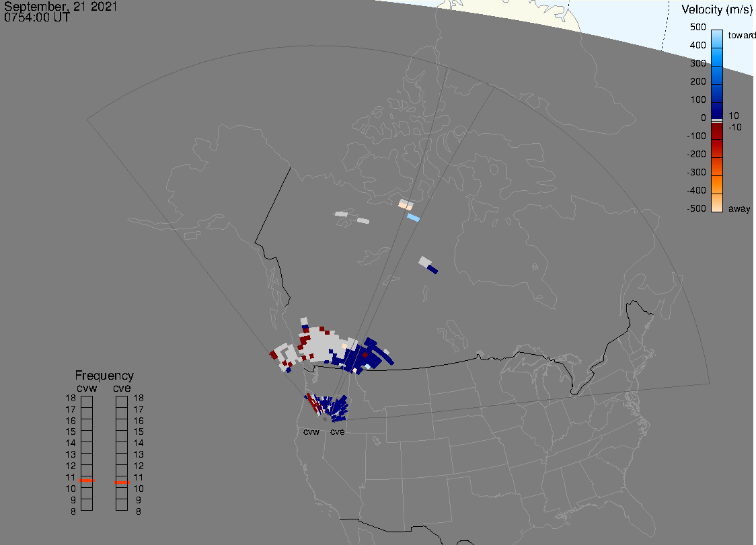The width and height of the screenshot is (756, 545).
Task: Click the -100 velocity tick label
Action: click(x=696, y=136)
